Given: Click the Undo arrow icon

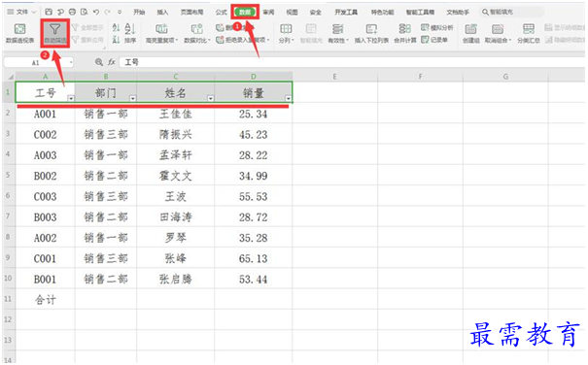Looking at the screenshot, I should (96, 12).
